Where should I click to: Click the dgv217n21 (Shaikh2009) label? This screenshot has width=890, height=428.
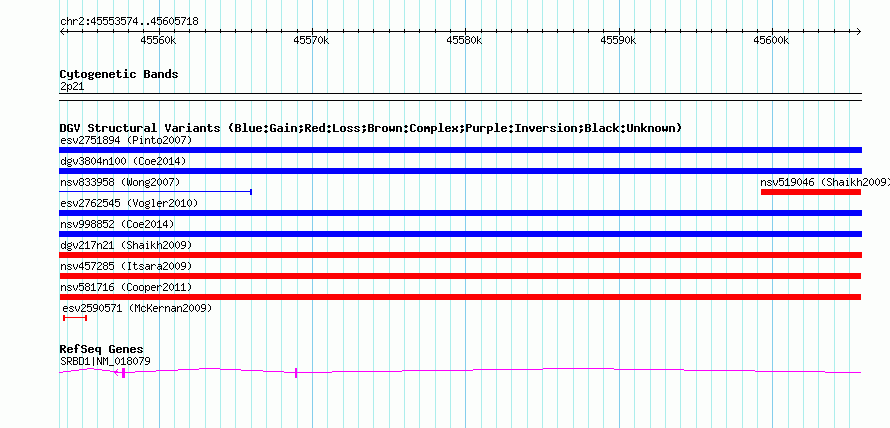126,245
